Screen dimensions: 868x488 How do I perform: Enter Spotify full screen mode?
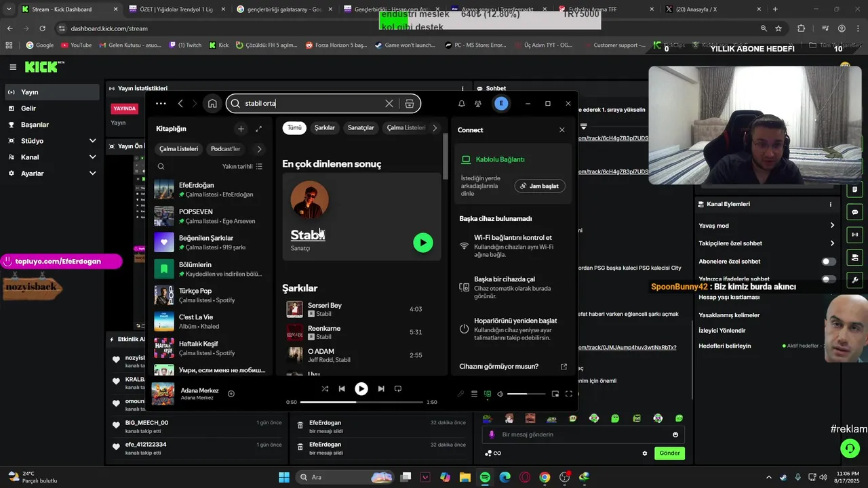point(569,394)
